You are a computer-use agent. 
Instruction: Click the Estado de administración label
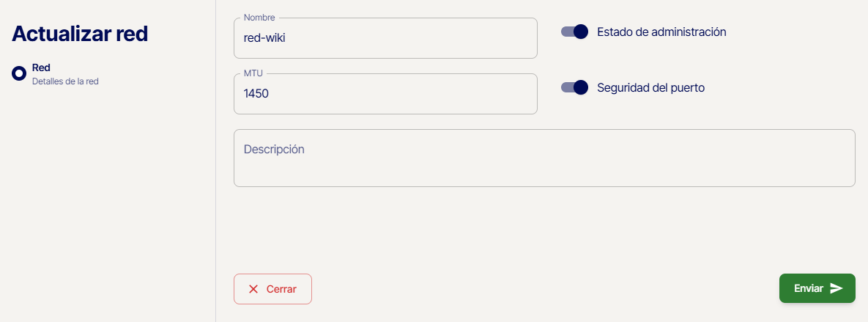click(661, 32)
